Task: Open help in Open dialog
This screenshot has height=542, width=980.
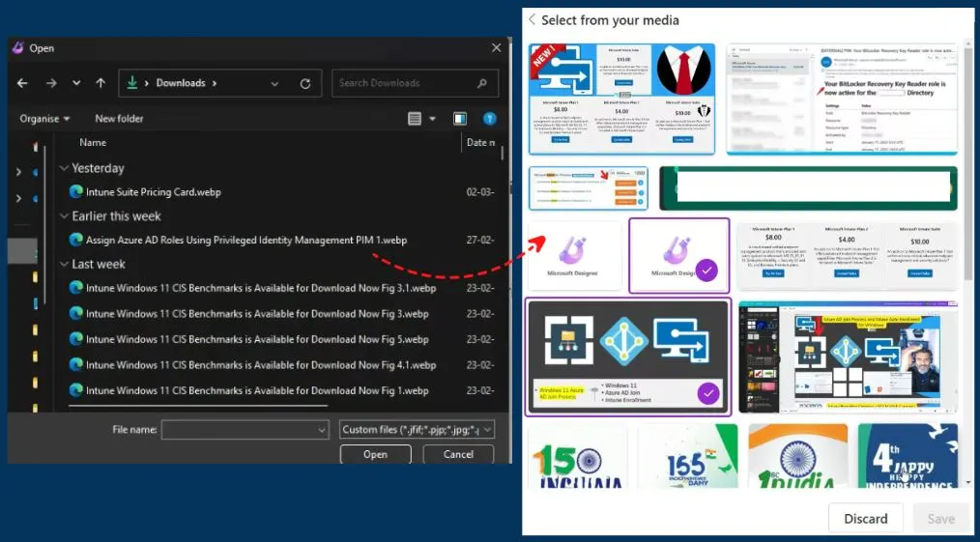Action: pyautogui.click(x=490, y=119)
